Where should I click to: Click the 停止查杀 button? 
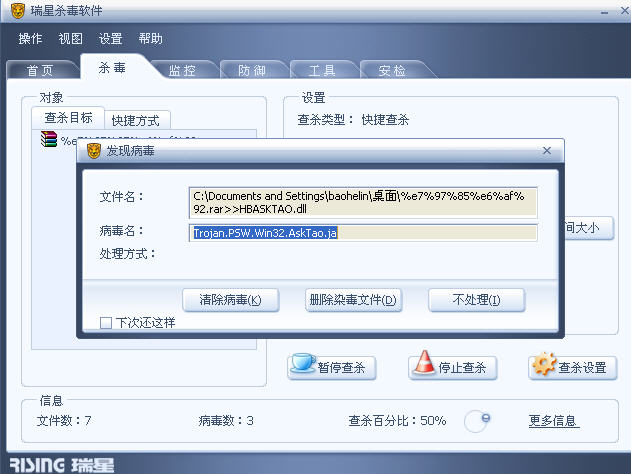[453, 367]
